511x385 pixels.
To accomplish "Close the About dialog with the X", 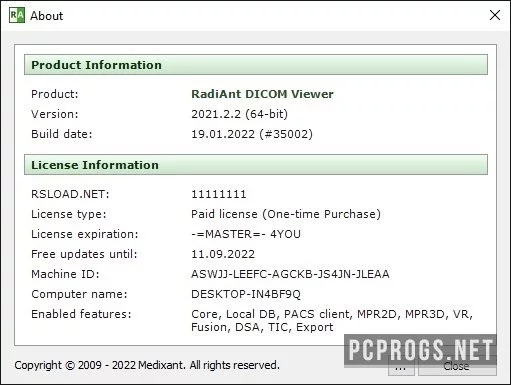I will (495, 15).
